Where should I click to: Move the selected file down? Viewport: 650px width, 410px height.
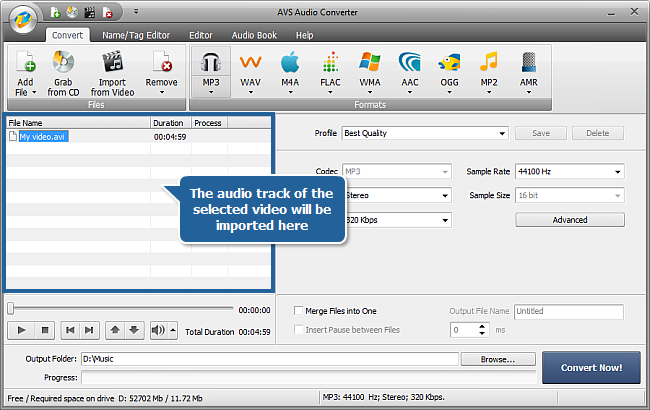pyautogui.click(x=134, y=330)
